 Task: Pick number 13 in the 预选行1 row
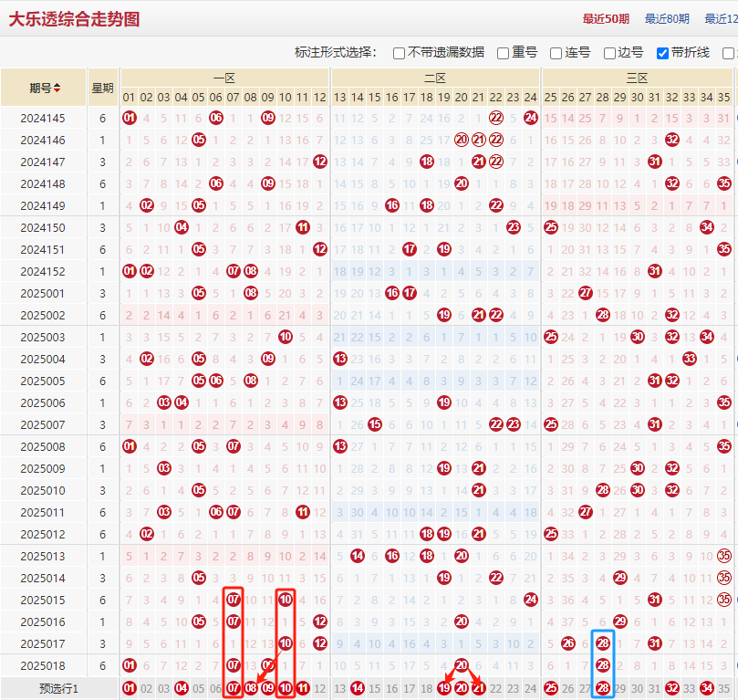(339, 689)
